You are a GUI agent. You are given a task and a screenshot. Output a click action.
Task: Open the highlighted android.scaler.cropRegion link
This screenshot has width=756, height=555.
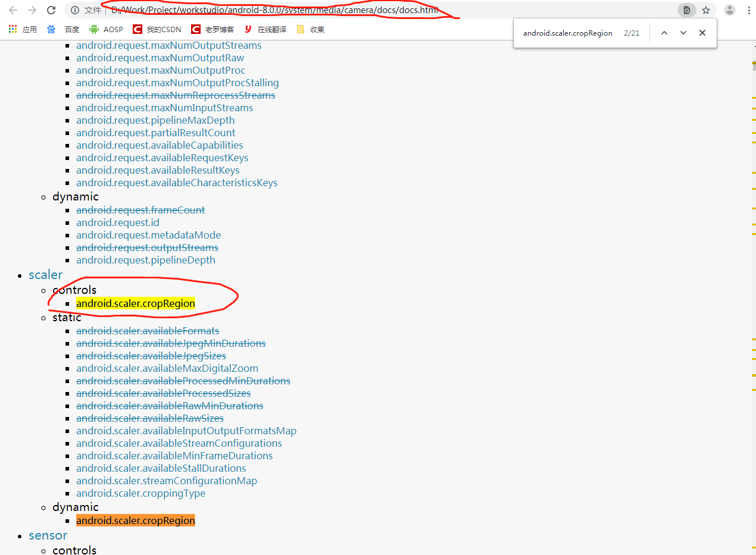coord(135,303)
